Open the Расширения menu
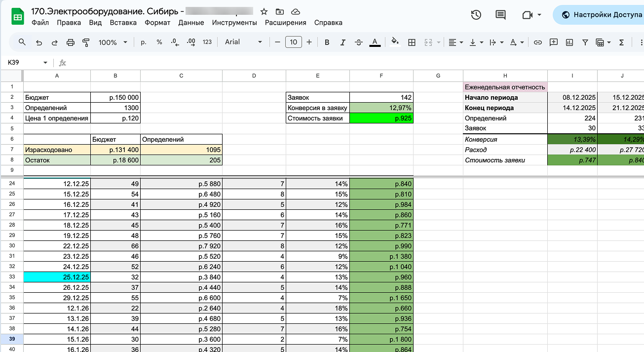This screenshot has height=352, width=644. [285, 23]
